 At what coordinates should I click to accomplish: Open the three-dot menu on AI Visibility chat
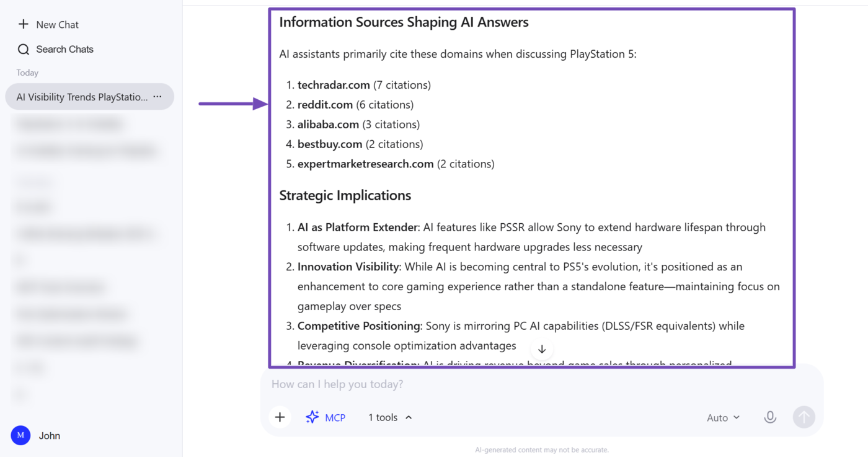click(x=157, y=97)
